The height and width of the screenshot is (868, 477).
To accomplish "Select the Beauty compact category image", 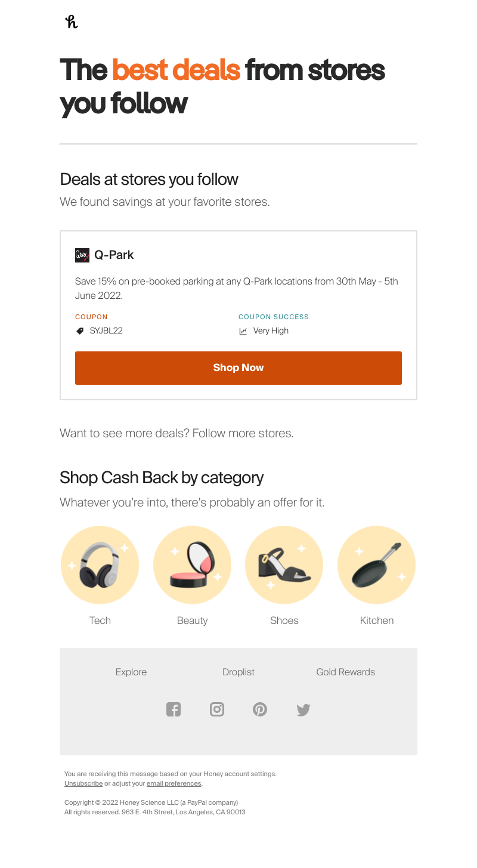I will 192,565.
